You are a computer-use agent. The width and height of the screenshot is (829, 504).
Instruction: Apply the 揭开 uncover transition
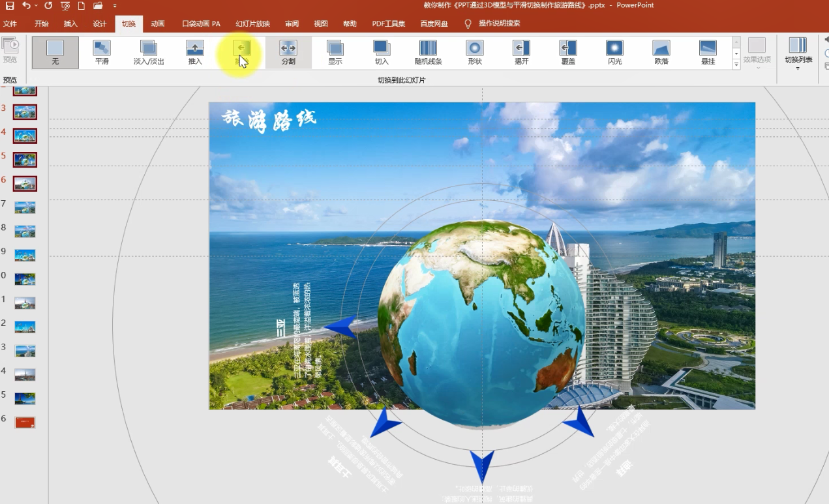pyautogui.click(x=521, y=53)
